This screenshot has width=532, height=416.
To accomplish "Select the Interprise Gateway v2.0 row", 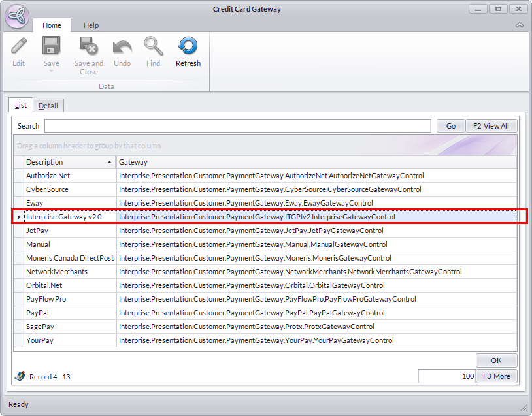I will click(x=265, y=217).
